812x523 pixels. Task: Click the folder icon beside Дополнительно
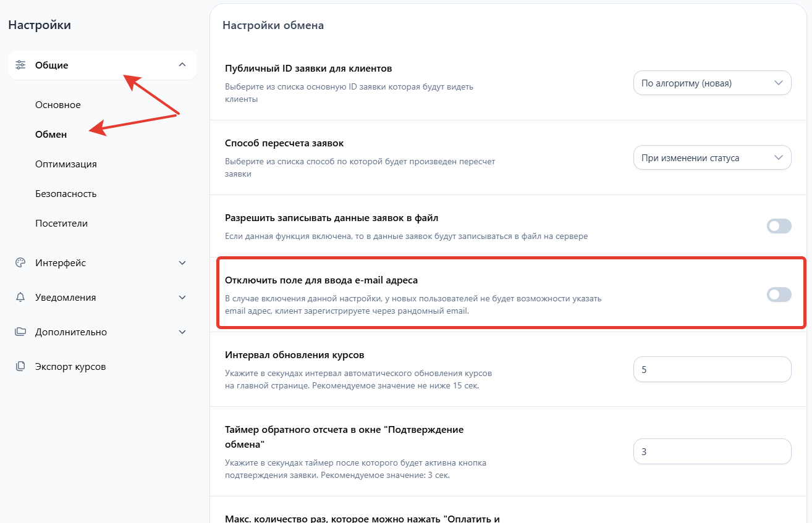[20, 332]
